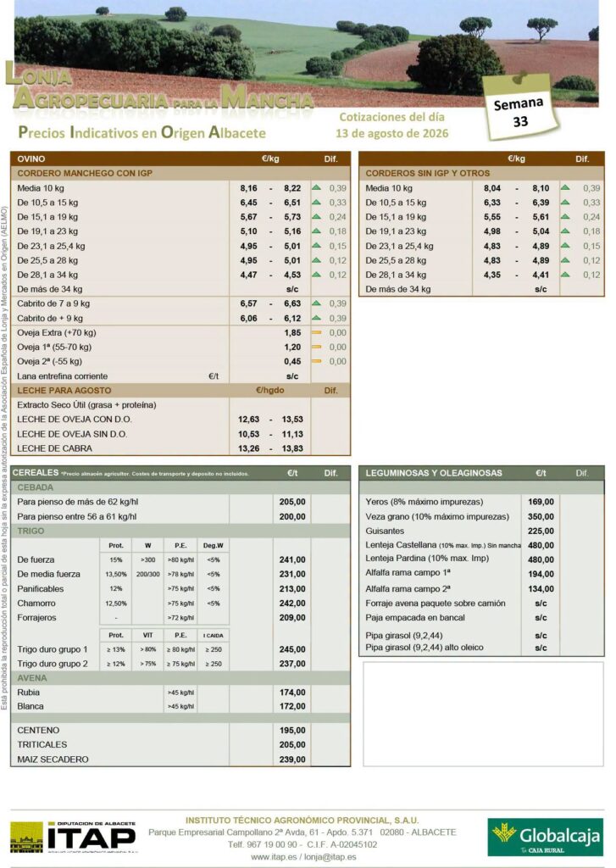Click the Veza grano row label
This screenshot has width=616, height=868.
pos(436,516)
